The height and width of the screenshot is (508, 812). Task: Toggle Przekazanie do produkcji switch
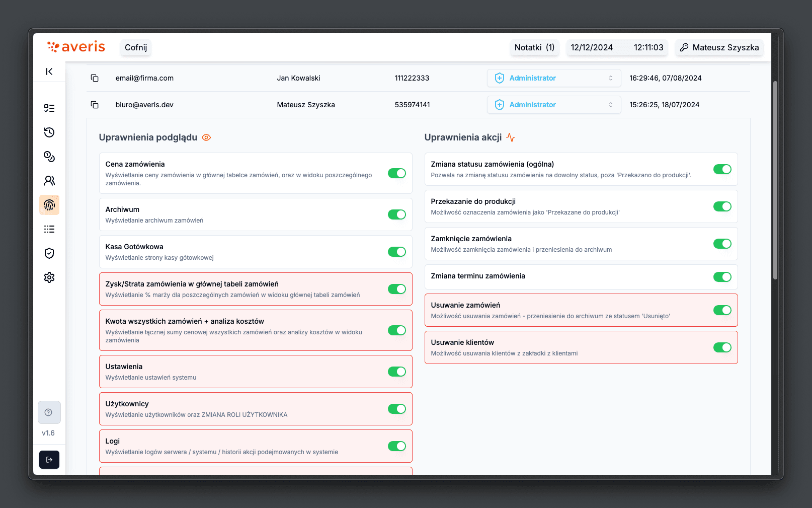[722, 206]
